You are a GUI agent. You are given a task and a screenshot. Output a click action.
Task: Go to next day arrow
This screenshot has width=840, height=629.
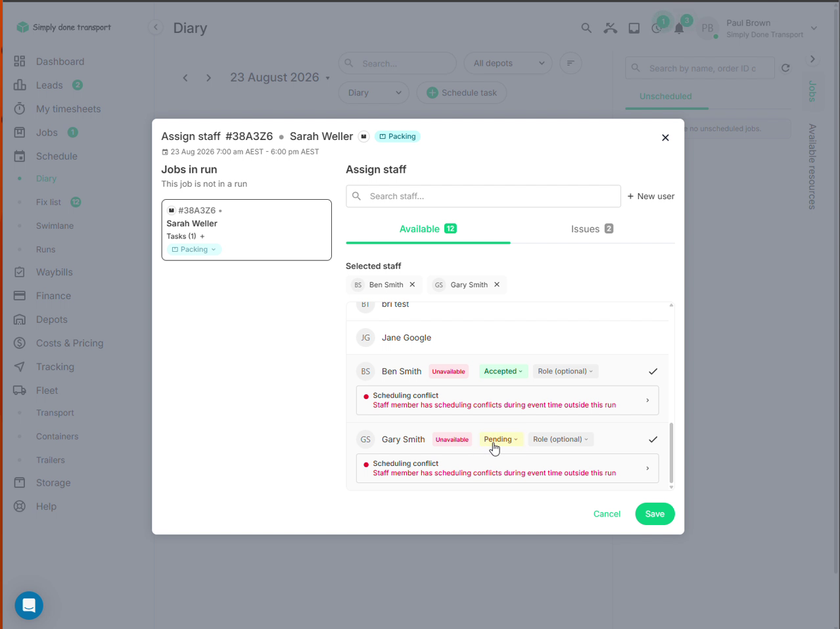coord(209,78)
